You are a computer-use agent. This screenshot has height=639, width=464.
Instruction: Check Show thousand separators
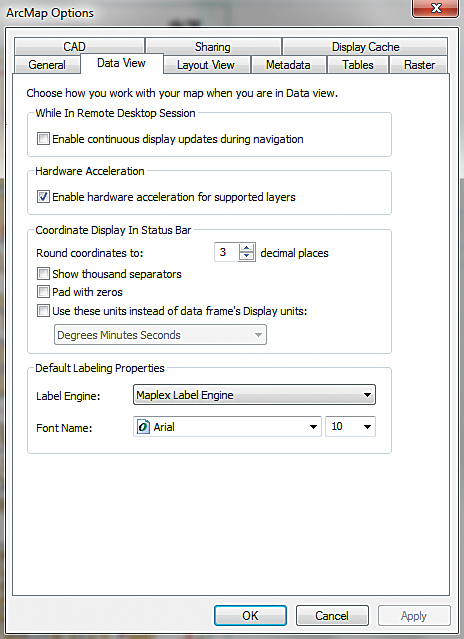43,273
